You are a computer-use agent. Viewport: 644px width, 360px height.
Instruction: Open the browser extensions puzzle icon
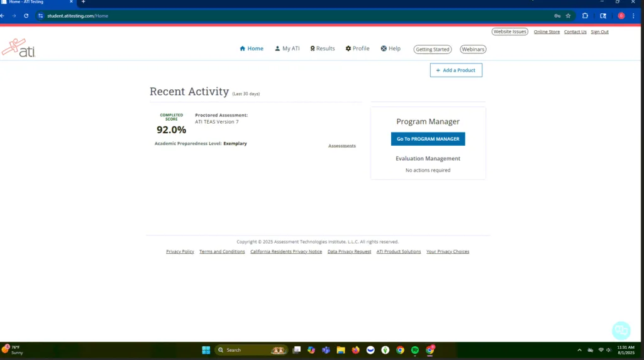pos(586,16)
